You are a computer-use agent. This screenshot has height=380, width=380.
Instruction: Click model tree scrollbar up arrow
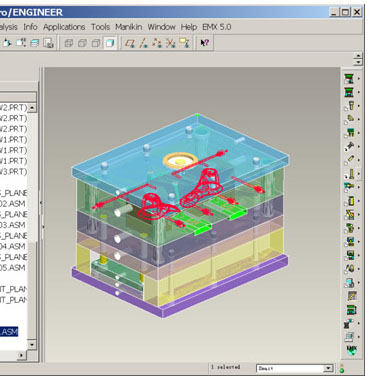click(x=32, y=108)
